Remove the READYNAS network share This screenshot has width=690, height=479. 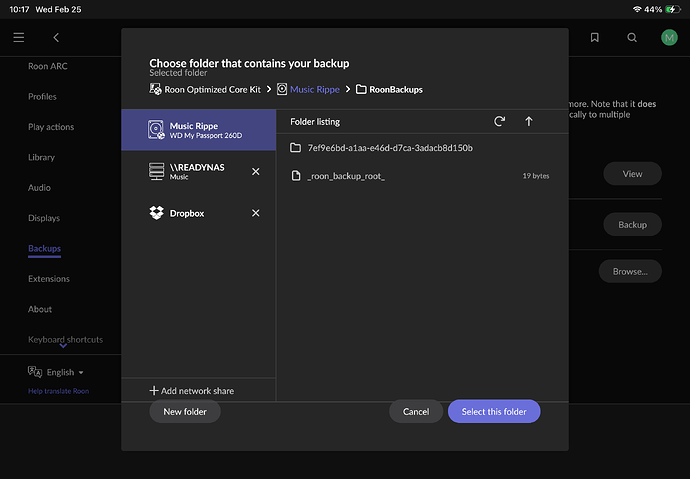[x=255, y=172]
